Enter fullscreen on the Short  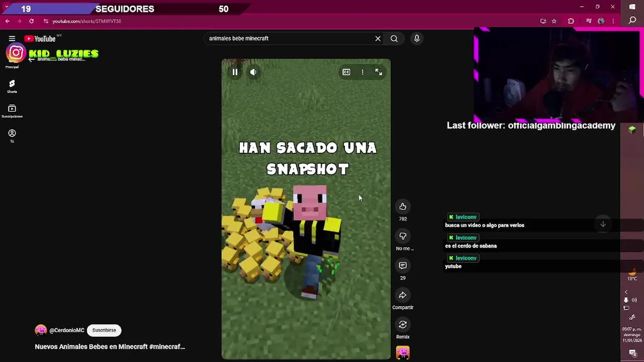(379, 72)
